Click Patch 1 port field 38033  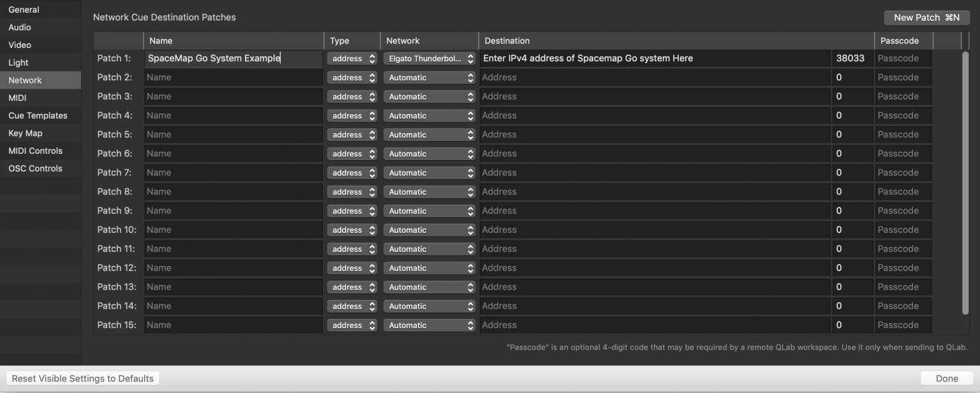point(852,58)
